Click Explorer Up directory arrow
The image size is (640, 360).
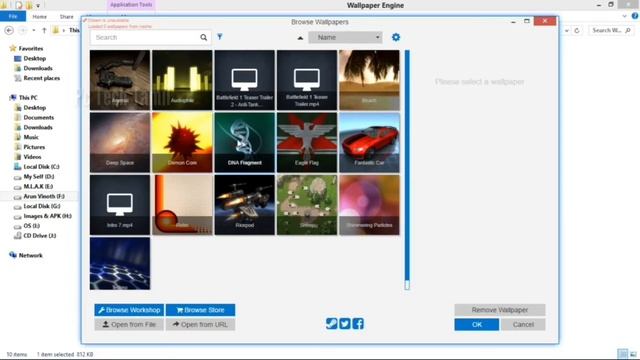point(44,30)
